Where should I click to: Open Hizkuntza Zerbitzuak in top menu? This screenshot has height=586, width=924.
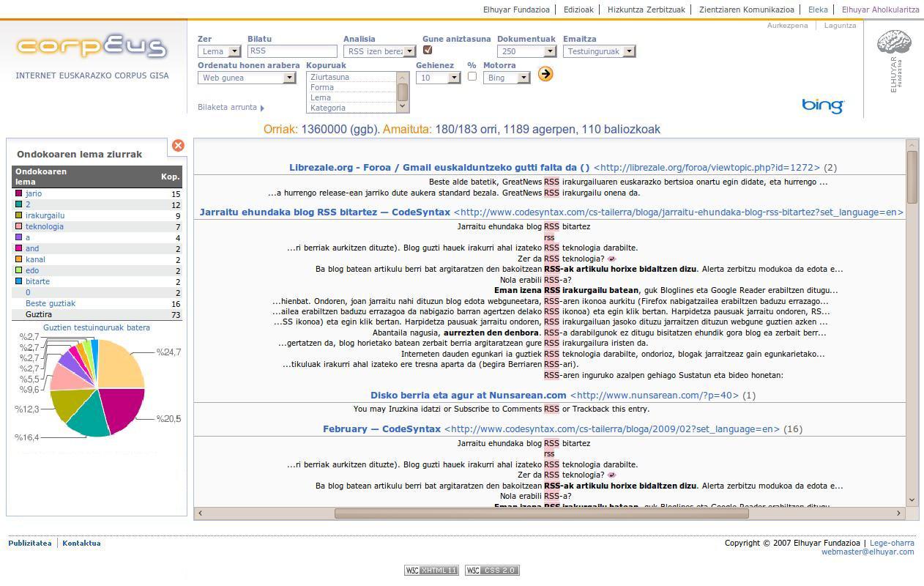click(646, 10)
